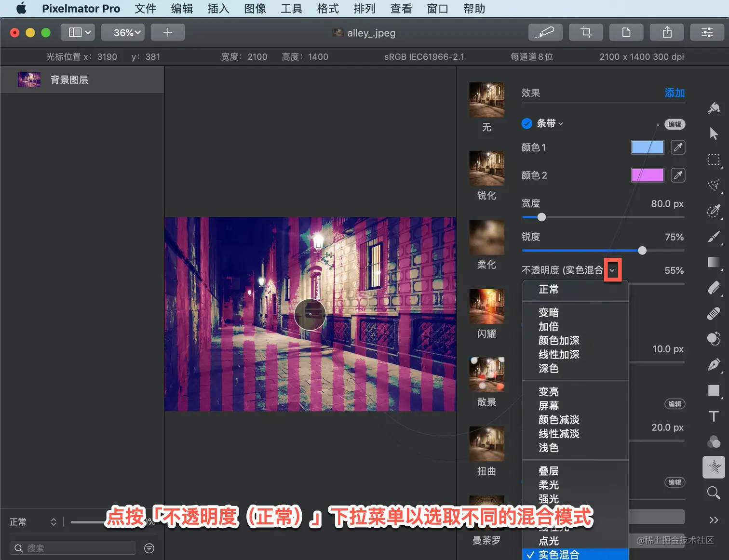729x560 pixels.
Task: Open the 颜色2 magenta color swatch
Action: pyautogui.click(x=648, y=175)
